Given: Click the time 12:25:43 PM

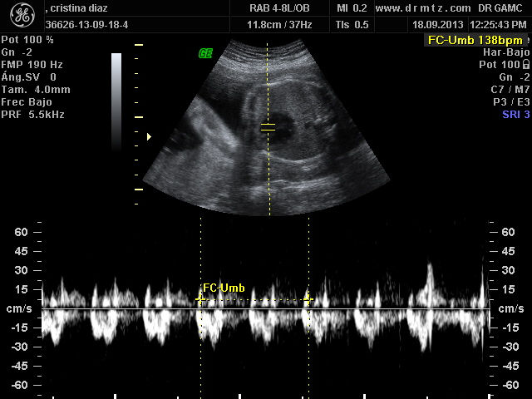Looking at the screenshot, I should [x=498, y=25].
